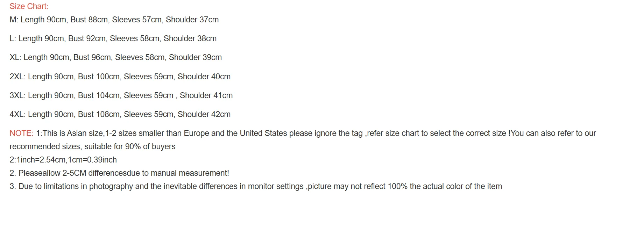Click the inch to cm conversion line

[x=63, y=160]
